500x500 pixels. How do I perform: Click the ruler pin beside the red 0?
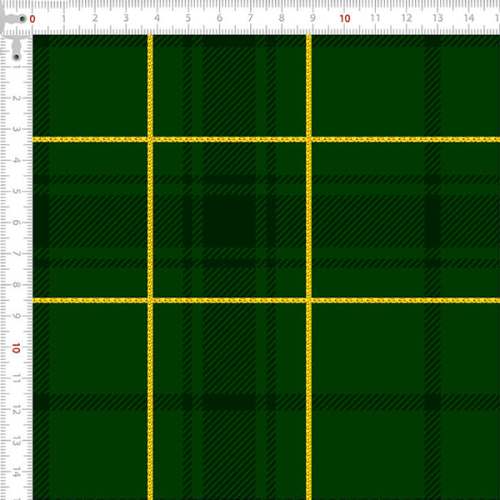(22, 19)
